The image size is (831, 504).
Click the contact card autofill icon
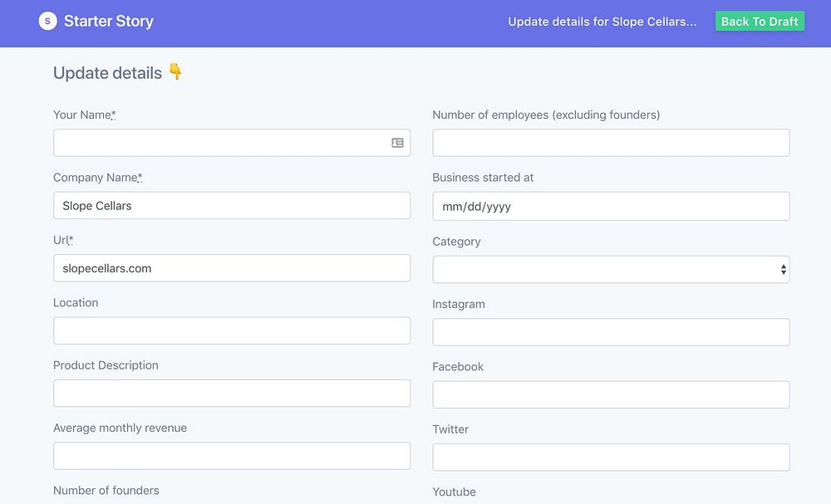pyautogui.click(x=397, y=143)
